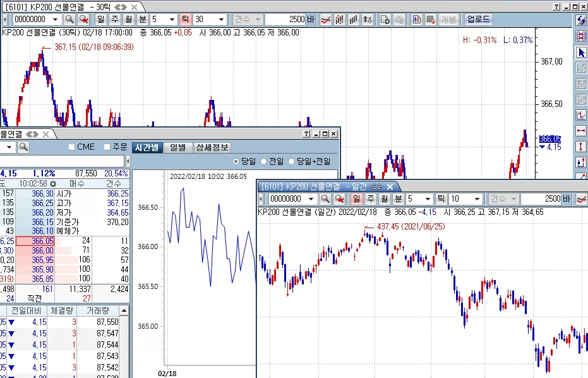588x378 pixels.
Task: Open the 상세정보 tab
Action: tap(212, 147)
